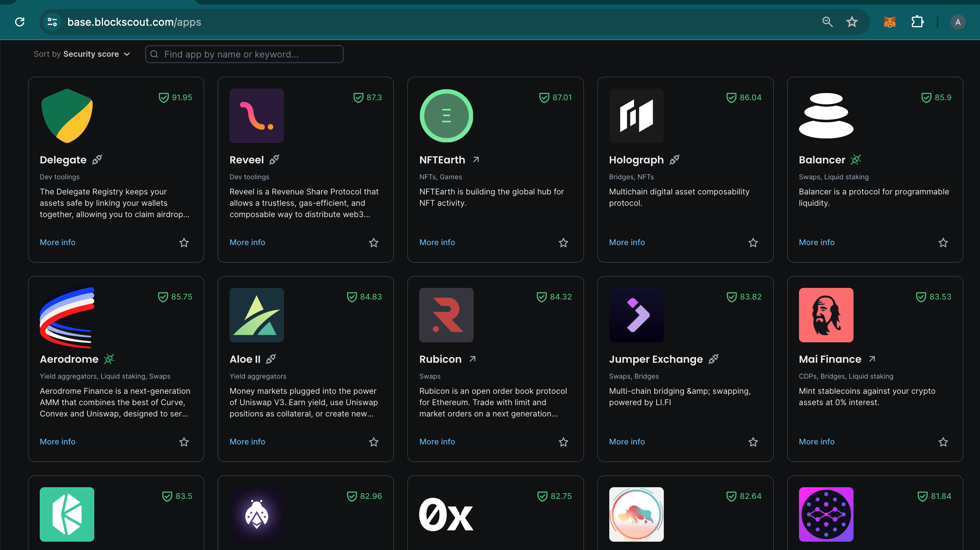Click the 0x app logo thumbnail
This screenshot has height=550, width=980.
446,514
